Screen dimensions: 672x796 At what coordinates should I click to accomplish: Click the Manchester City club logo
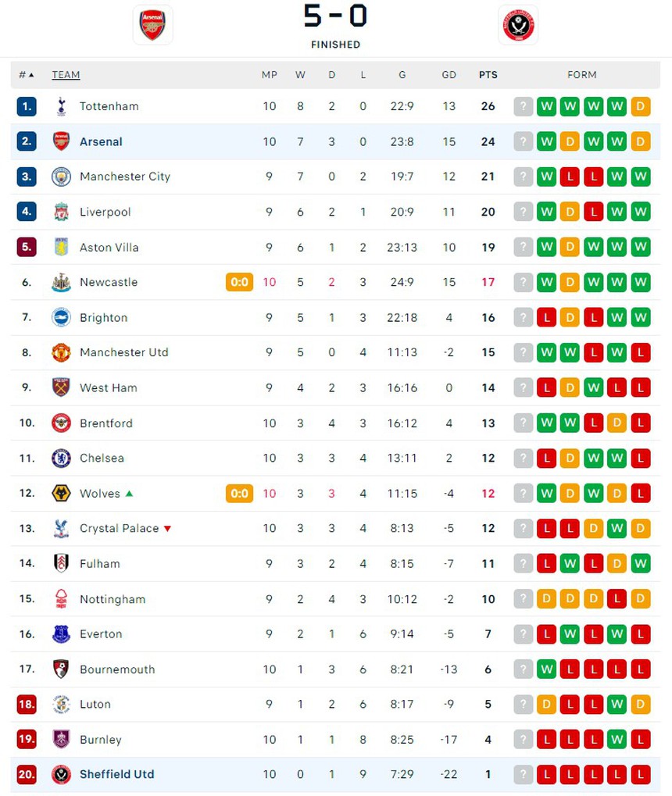coord(61,177)
